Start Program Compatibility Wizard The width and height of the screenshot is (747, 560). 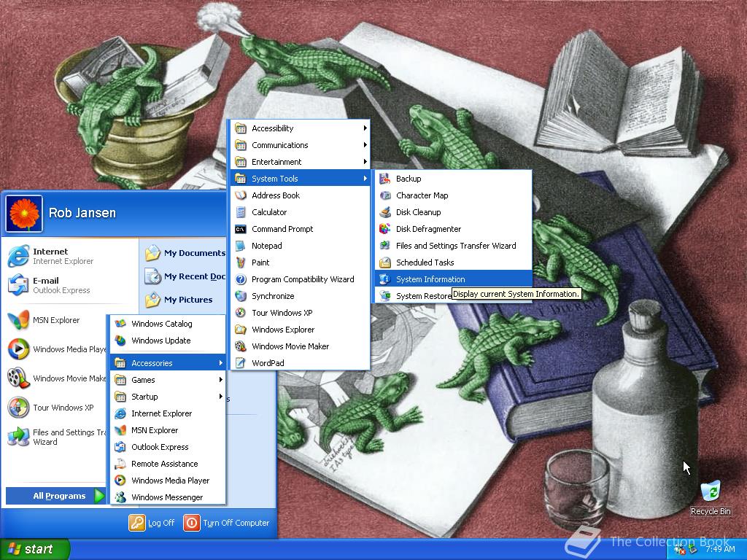click(300, 279)
